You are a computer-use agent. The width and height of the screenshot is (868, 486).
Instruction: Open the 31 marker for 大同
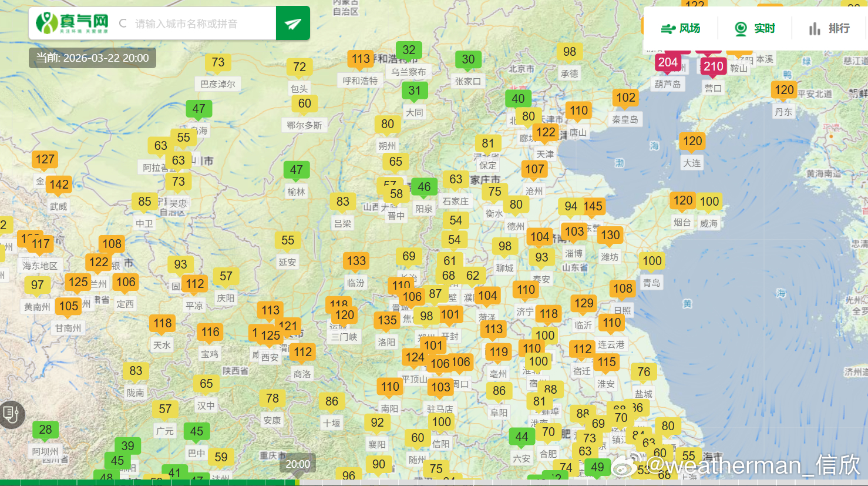(415, 91)
